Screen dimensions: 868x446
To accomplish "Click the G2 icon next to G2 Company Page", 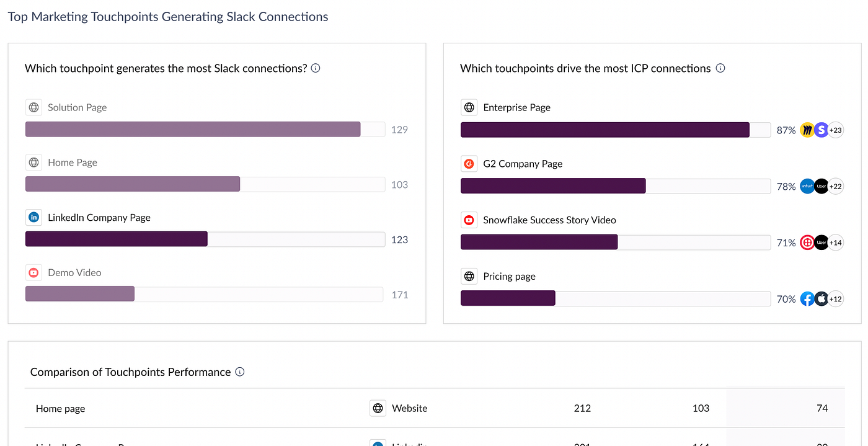I will tap(469, 163).
